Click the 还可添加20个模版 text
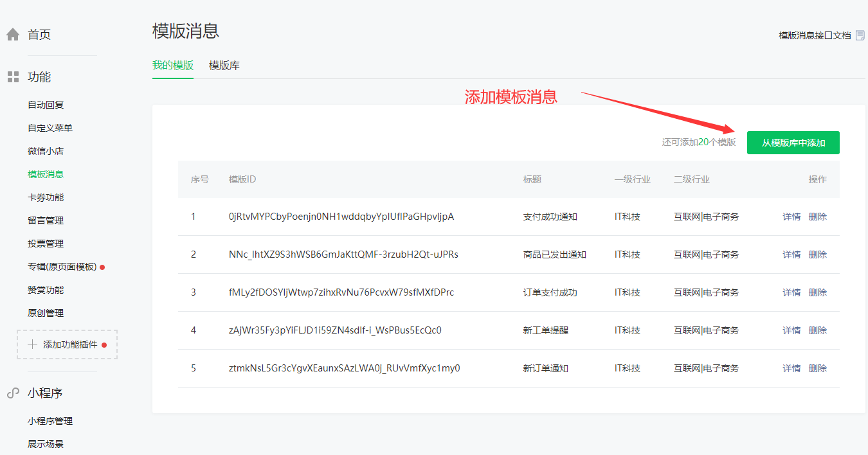 click(x=699, y=143)
